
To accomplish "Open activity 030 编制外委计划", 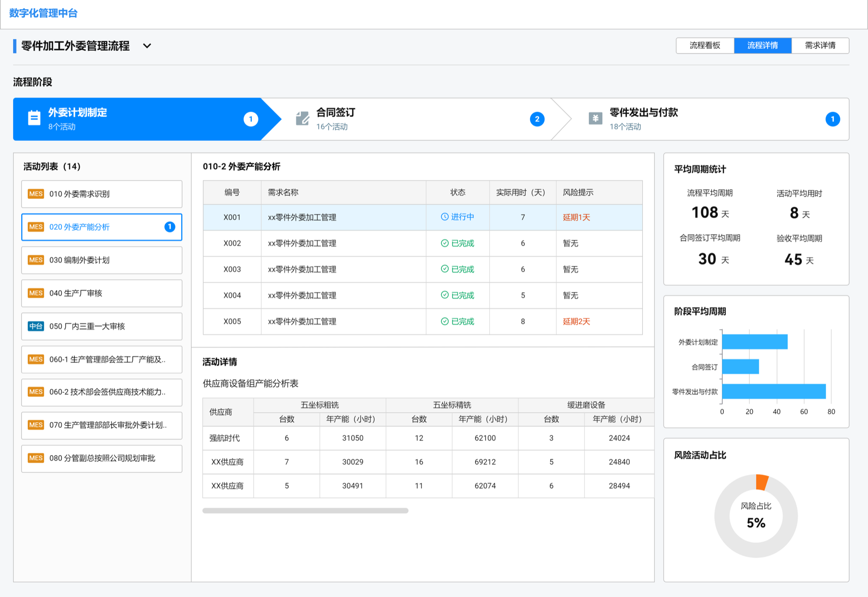I will (102, 260).
